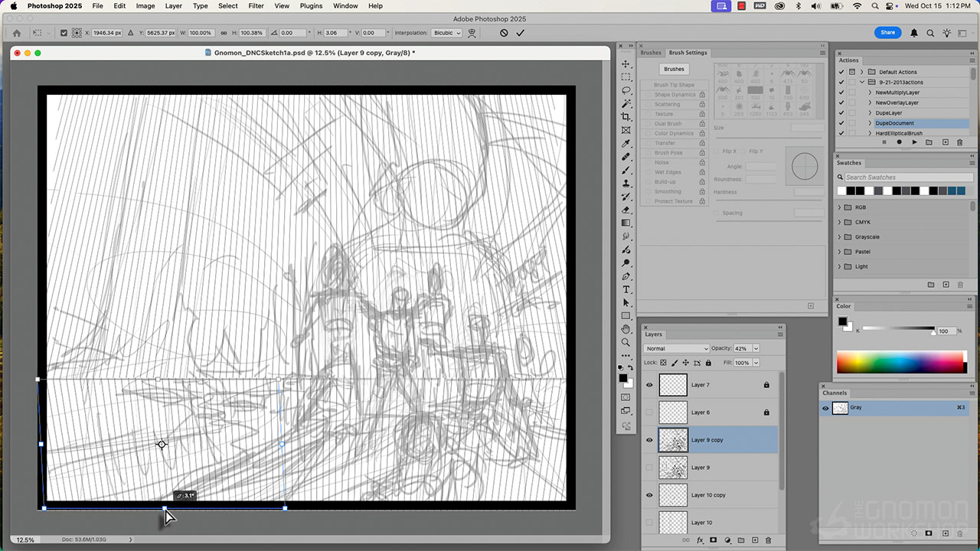
Task: Pick the Eyedropper tool
Action: coord(626,143)
